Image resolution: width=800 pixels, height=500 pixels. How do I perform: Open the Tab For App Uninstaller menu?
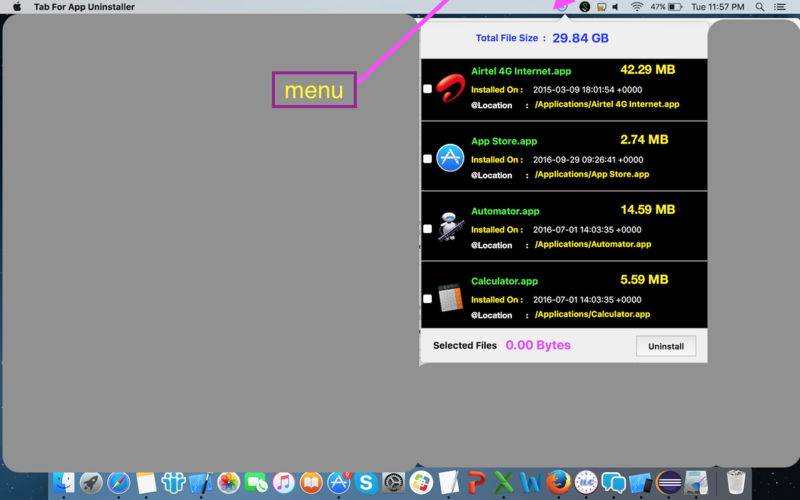[84, 7]
